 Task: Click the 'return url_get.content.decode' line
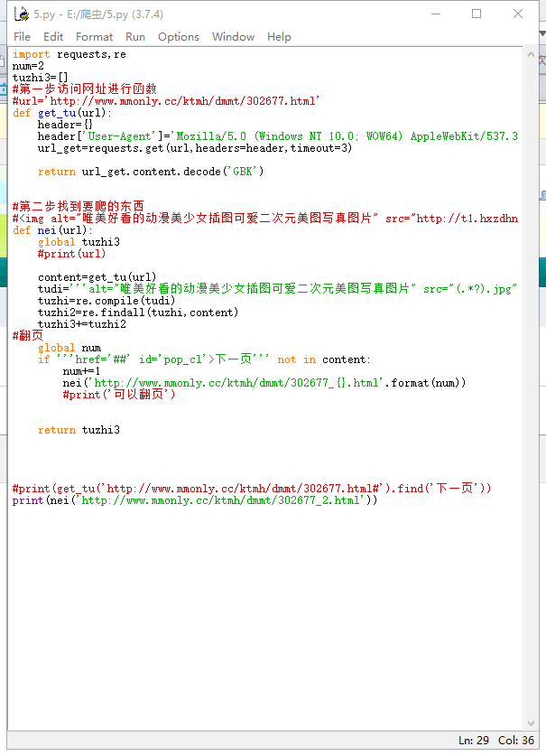click(x=151, y=172)
